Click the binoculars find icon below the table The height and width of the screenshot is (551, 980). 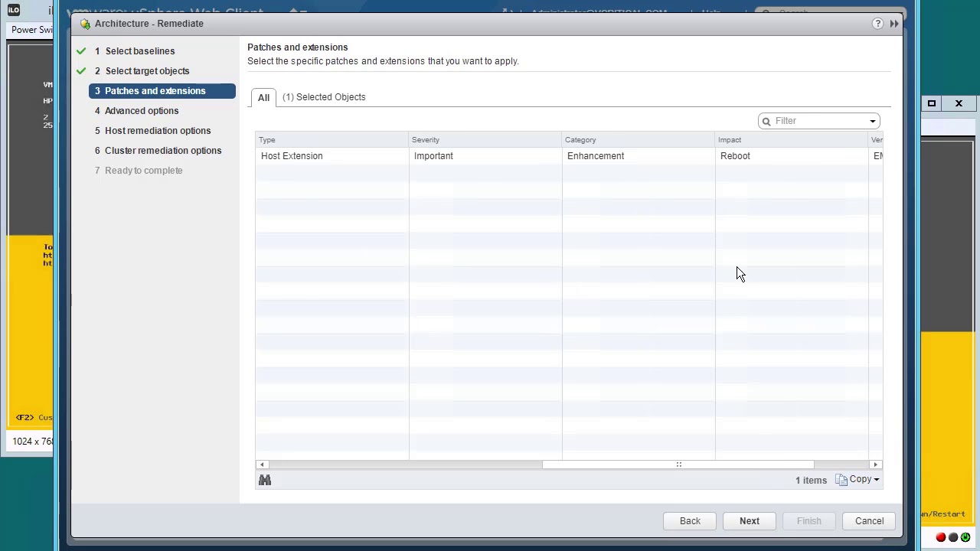[x=265, y=480]
